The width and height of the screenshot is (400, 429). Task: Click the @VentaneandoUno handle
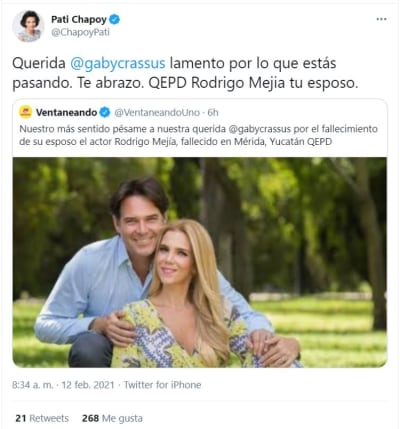(157, 113)
